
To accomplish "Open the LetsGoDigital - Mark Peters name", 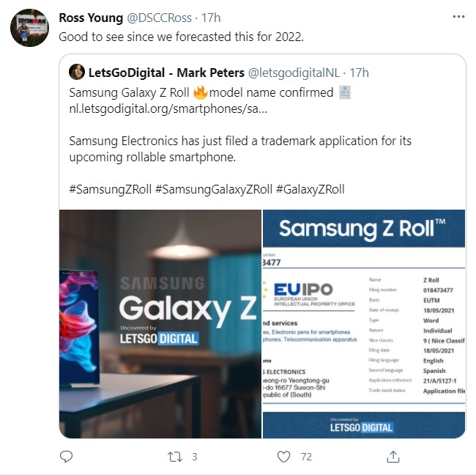I will (x=166, y=73).
